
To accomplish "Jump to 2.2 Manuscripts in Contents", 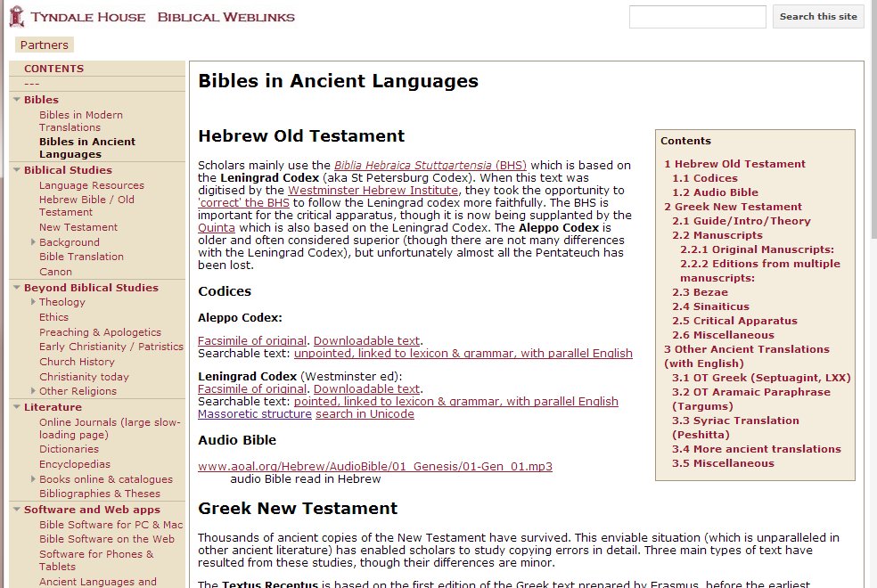I will pos(717,235).
